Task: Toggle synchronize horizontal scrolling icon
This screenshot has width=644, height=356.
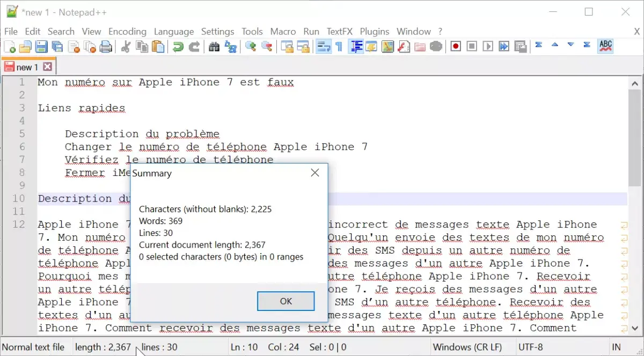Action: [303, 47]
